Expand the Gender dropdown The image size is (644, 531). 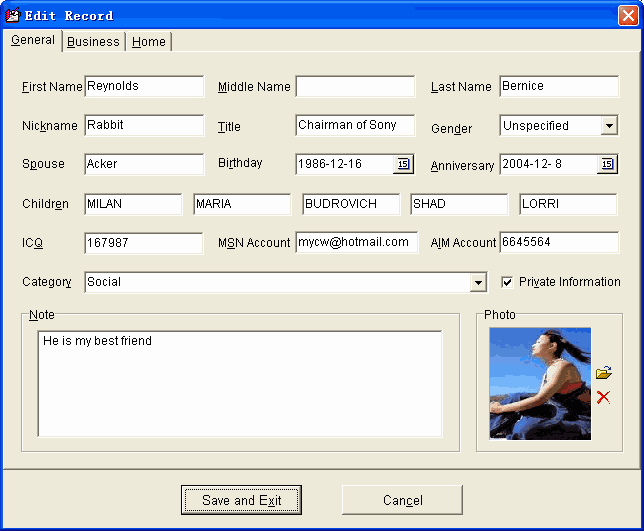(609, 126)
